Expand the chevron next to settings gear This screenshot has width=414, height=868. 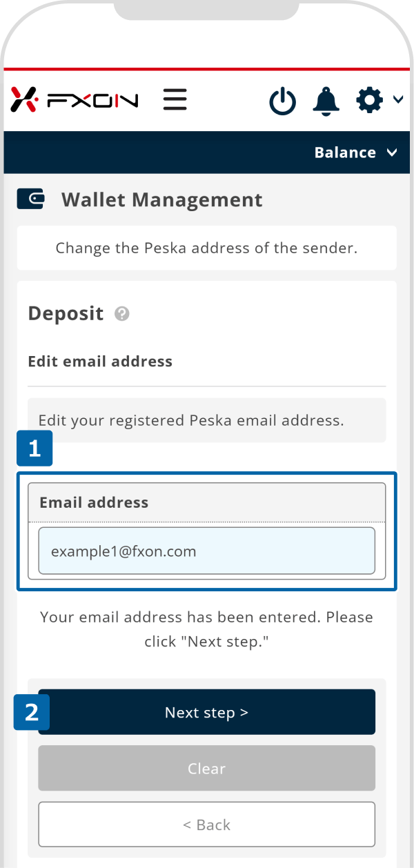[x=398, y=100]
